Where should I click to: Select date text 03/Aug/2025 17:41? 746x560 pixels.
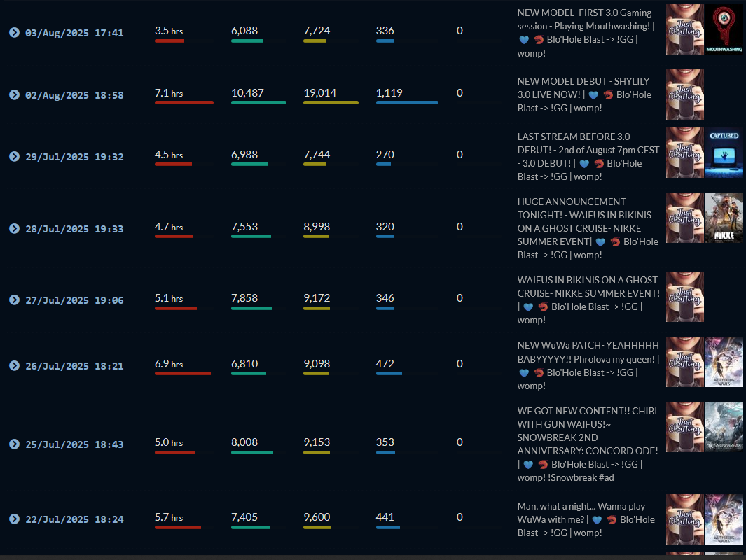coord(74,33)
